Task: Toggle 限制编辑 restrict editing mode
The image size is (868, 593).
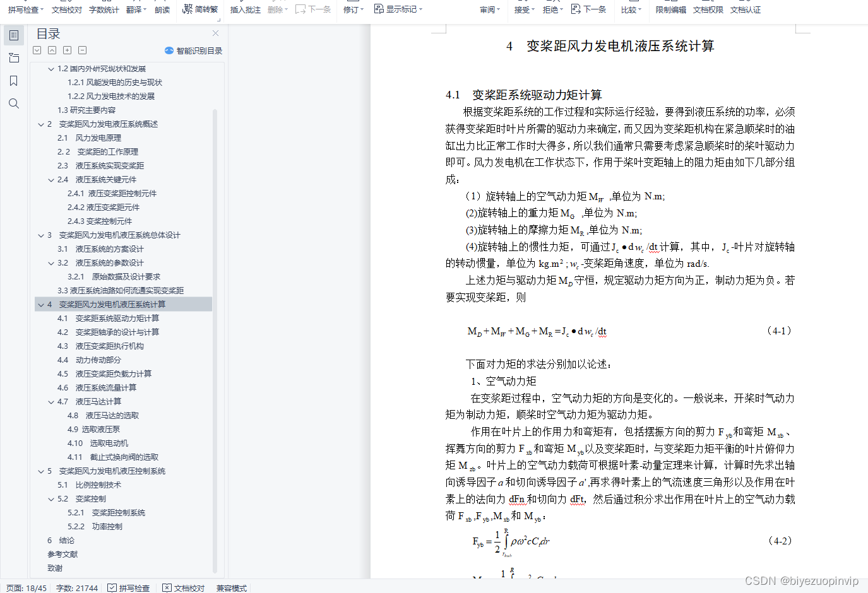Action: [670, 10]
